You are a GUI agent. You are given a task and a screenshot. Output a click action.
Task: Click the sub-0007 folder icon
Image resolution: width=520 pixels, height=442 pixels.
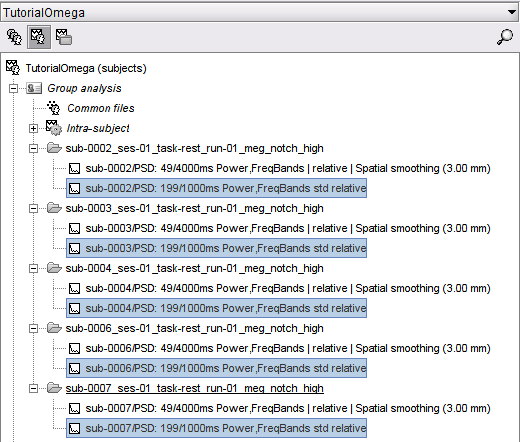coord(54,388)
